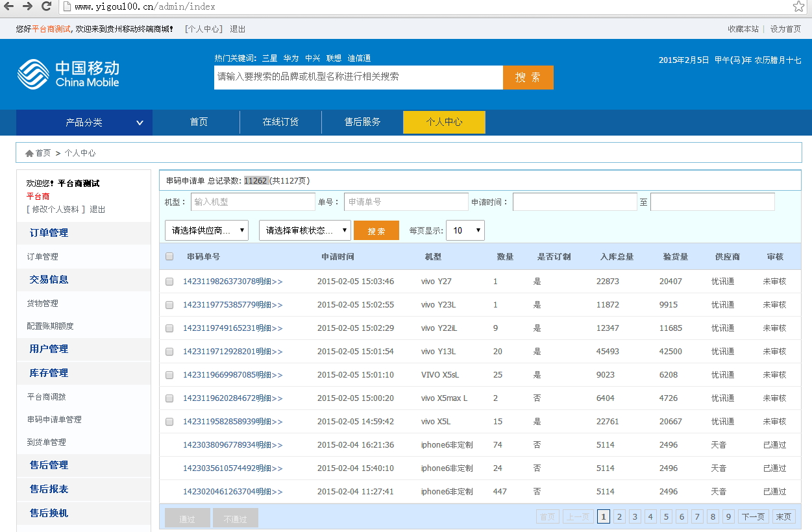Check the row for vivo Y22iL

click(169, 328)
